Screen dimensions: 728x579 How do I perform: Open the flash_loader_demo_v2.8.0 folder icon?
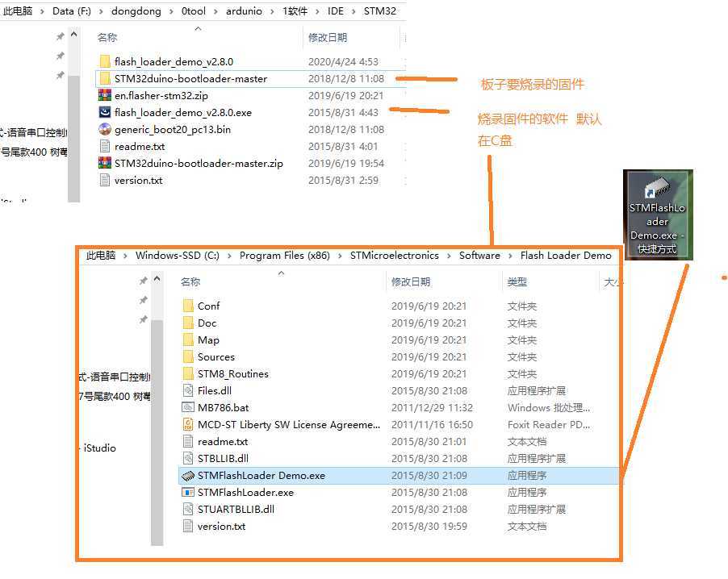pyautogui.click(x=105, y=61)
